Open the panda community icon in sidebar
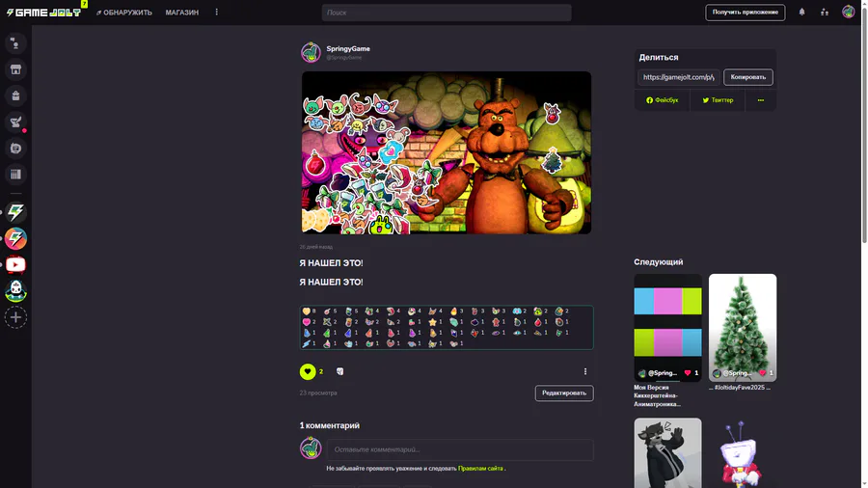868x488 pixels. [x=15, y=291]
